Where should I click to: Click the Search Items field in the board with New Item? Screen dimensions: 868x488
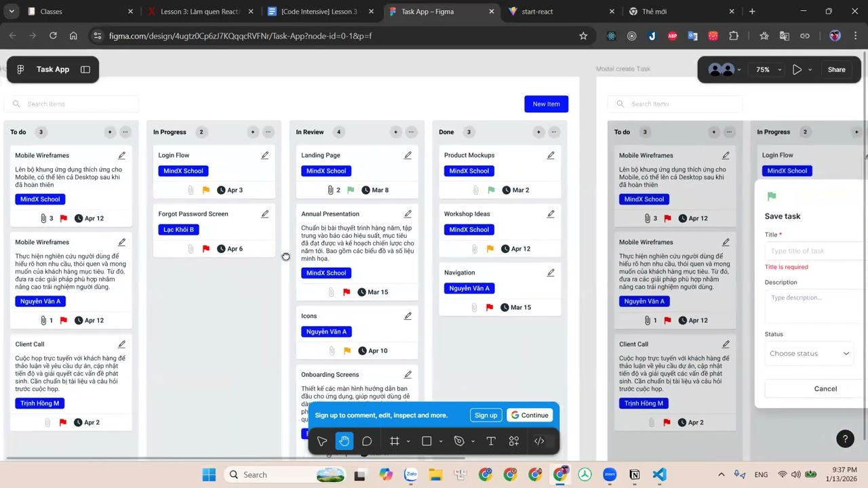coord(71,104)
